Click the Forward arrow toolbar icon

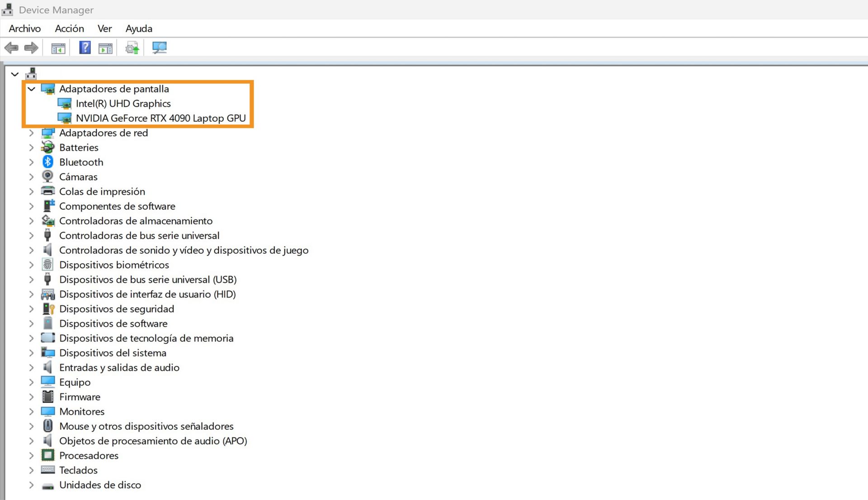click(31, 47)
